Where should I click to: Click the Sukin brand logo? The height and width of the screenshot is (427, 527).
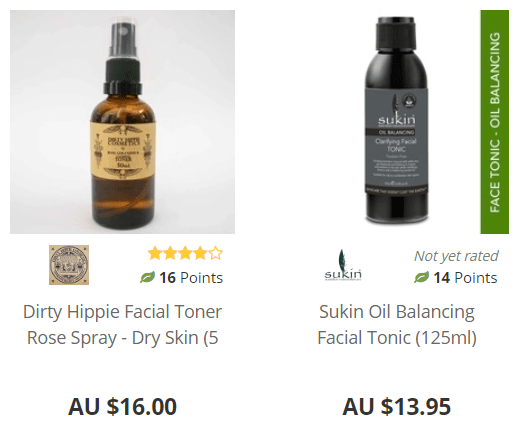coord(343,265)
